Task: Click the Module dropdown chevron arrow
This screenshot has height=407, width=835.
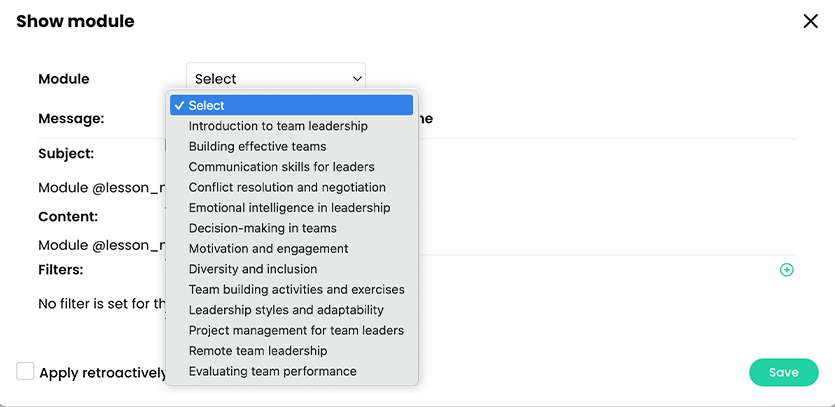Action: pyautogui.click(x=357, y=78)
